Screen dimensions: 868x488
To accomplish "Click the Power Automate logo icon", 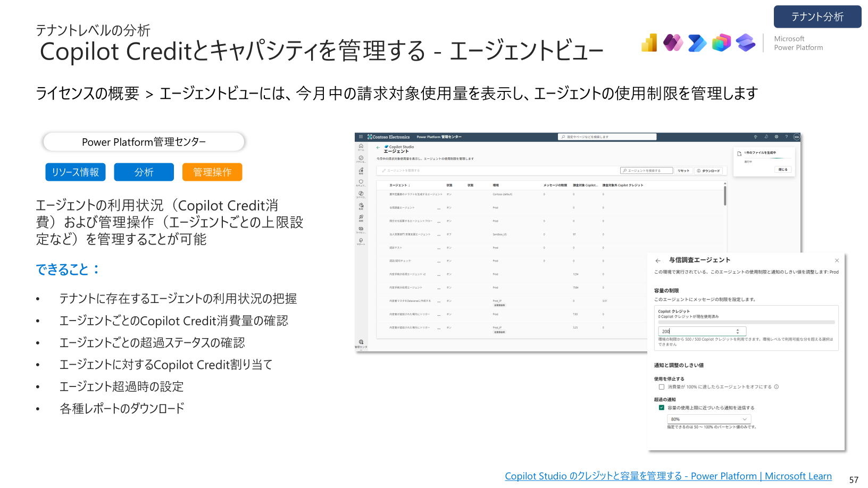I will (697, 43).
